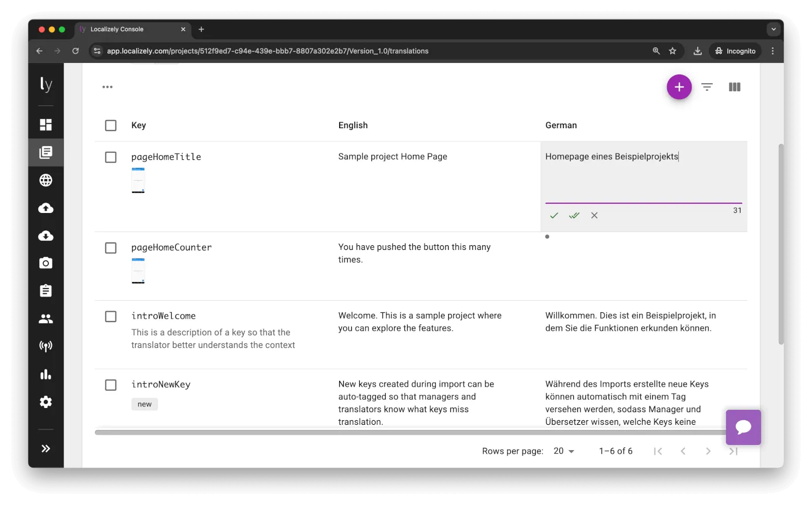Check the pageHomeTitle row checkbox

tap(111, 157)
